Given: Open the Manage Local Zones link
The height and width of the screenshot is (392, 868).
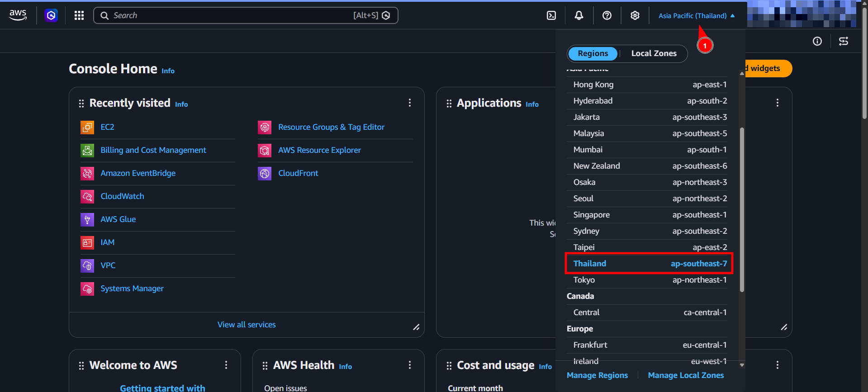Looking at the screenshot, I should (x=686, y=375).
